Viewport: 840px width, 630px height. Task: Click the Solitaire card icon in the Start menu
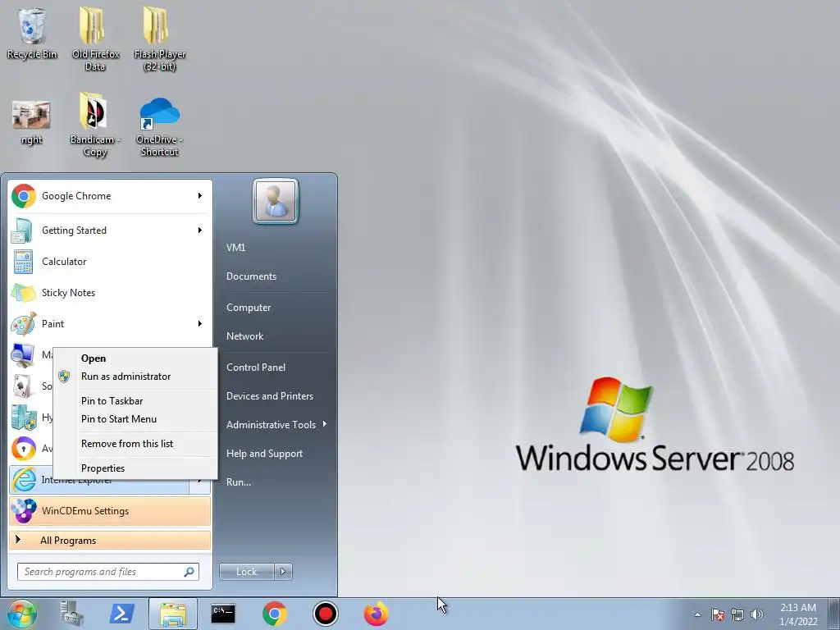pos(23,386)
